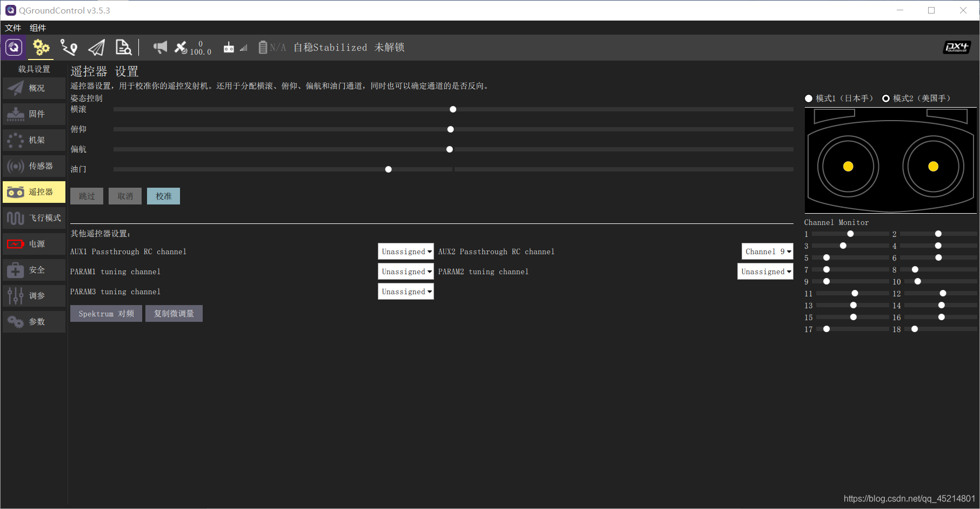This screenshot has width=980, height=509.
Task: Click the right stick yellow dot on transmitter
Action: [x=934, y=167]
